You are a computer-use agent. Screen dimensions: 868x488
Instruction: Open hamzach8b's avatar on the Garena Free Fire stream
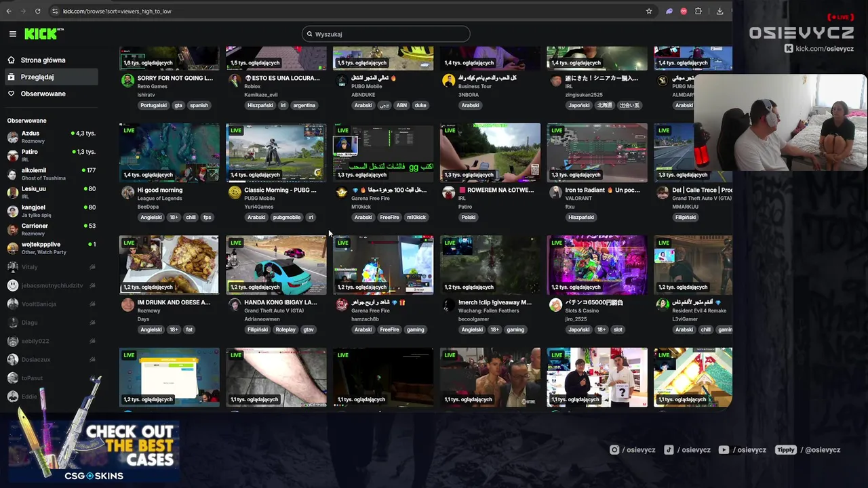coord(342,305)
